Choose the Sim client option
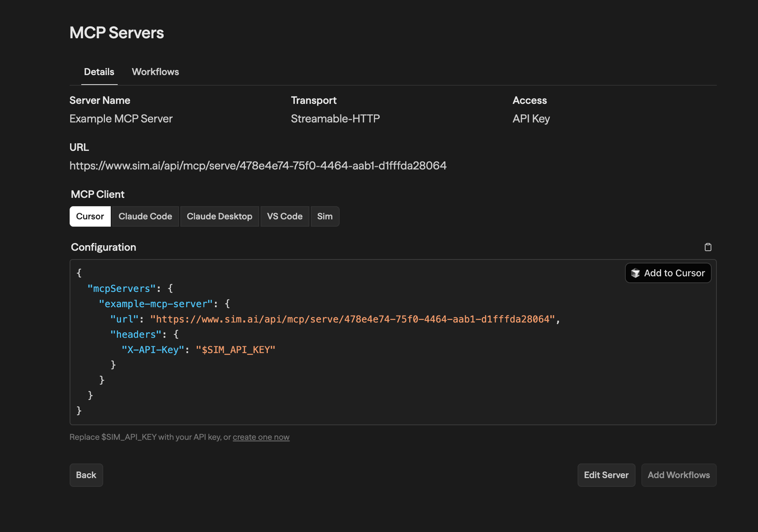The image size is (758, 532). click(325, 216)
